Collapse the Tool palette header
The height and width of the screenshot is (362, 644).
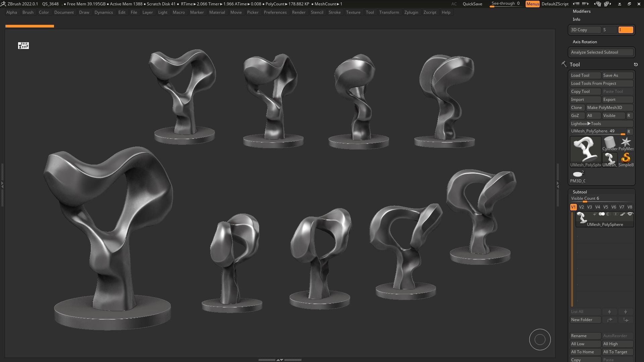(575, 64)
